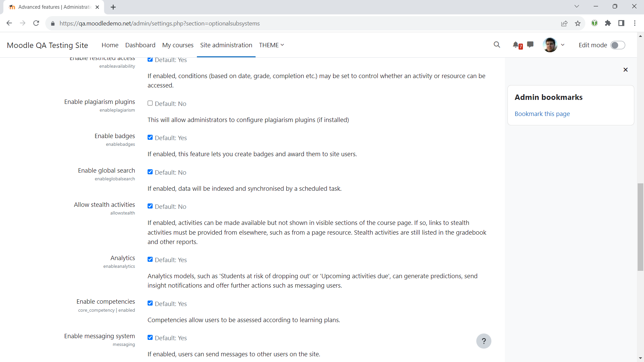The width and height of the screenshot is (644, 362).
Task: Open the Chrome three-dot menu
Action: point(635,23)
